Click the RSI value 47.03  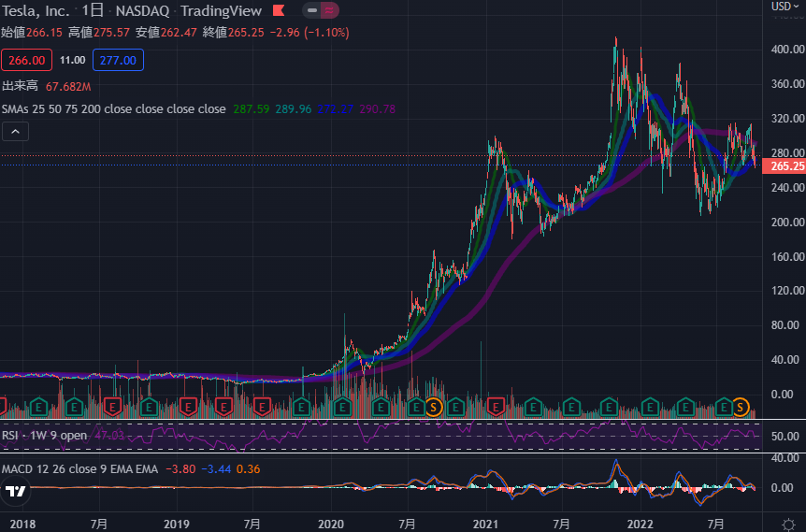109,436
